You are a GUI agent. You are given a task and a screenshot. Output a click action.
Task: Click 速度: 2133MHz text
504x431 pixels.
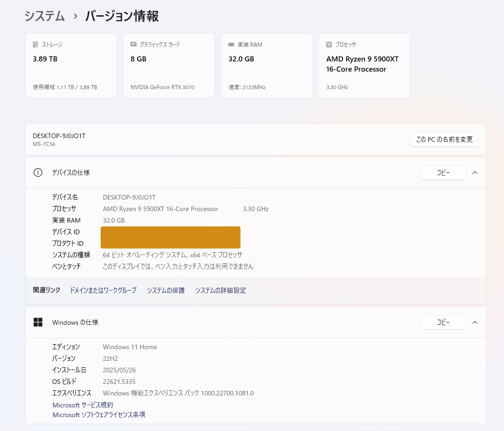click(x=247, y=87)
